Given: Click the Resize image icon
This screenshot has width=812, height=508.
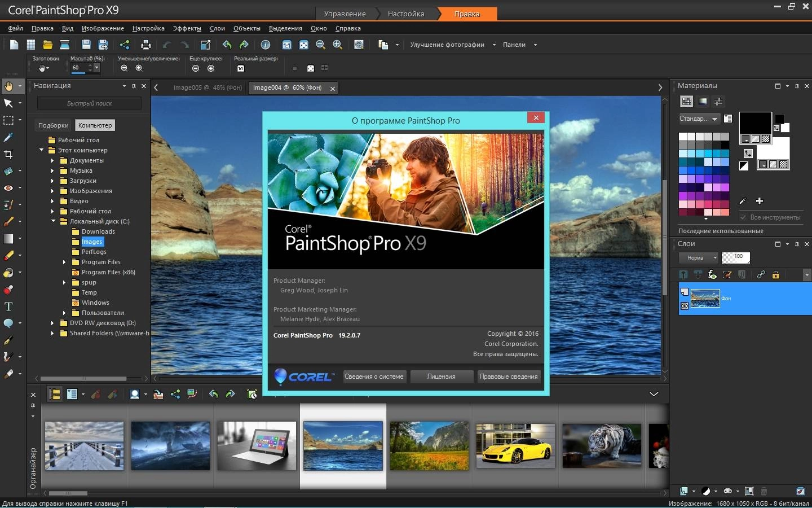Looking at the screenshot, I should (206, 45).
